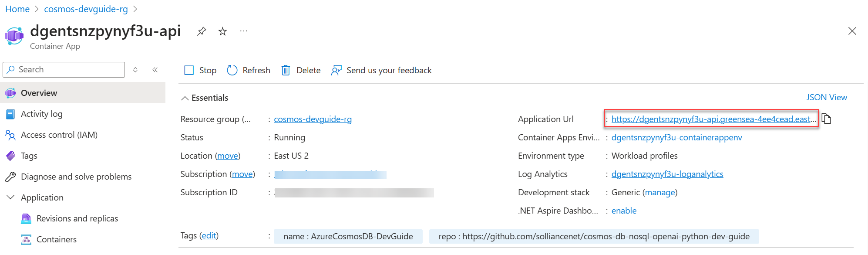Click the Overview sidebar icon
The height and width of the screenshot is (255, 868).
(10, 93)
